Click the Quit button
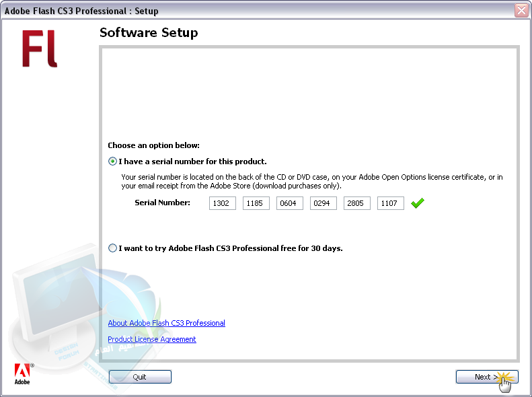Viewport: 532px width, 397px height. click(140, 377)
